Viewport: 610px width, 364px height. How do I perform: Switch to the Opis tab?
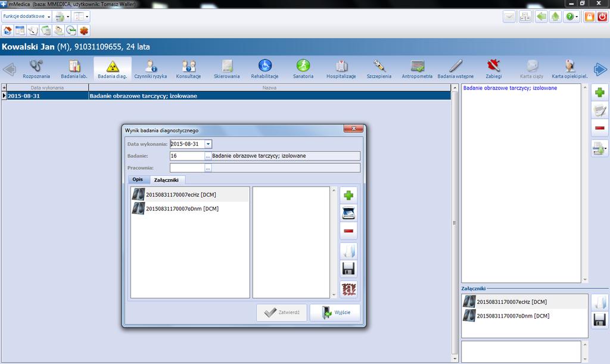(x=138, y=179)
